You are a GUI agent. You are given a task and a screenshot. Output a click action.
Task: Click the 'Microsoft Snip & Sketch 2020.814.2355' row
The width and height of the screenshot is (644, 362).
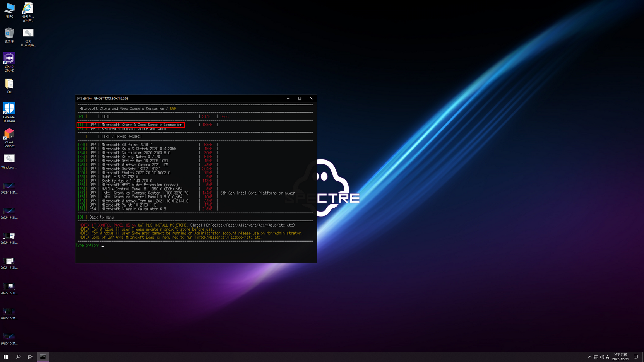pos(148,149)
